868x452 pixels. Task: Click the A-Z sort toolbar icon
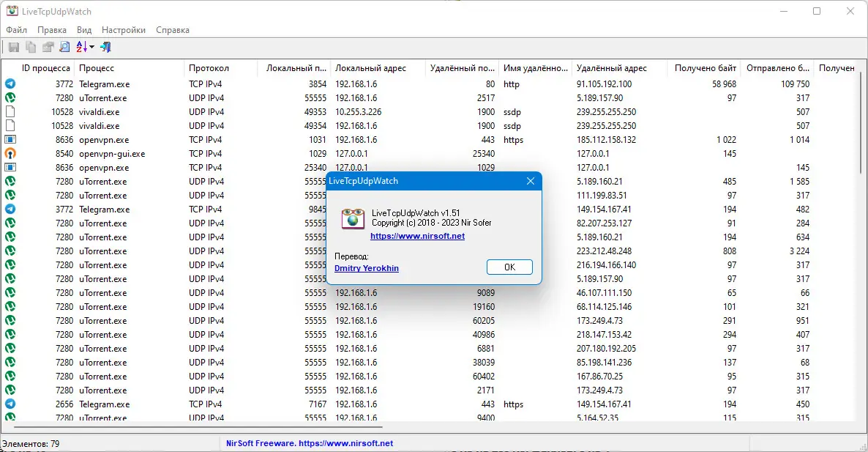pyautogui.click(x=81, y=47)
